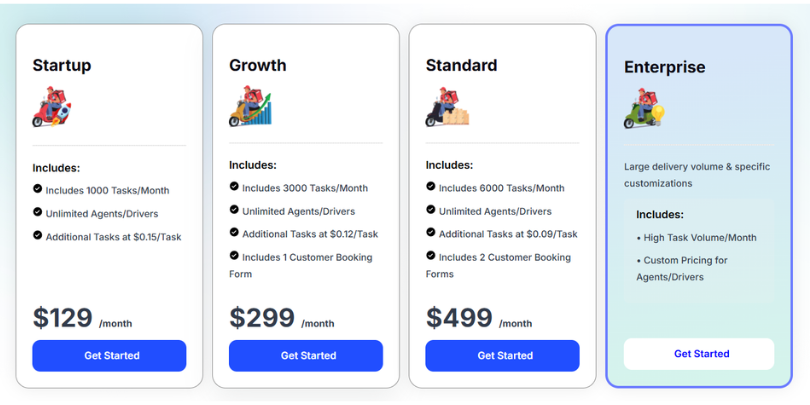
Task: Click checkmark next to Includes 2 Customer Booking Forms
Action: [431, 257]
